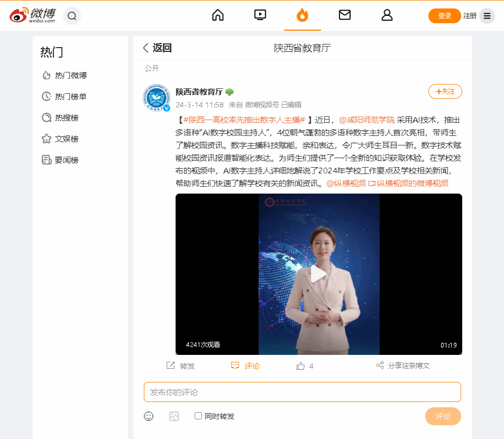Open the video channel icon
This screenshot has width=504, height=439.
(x=260, y=15)
